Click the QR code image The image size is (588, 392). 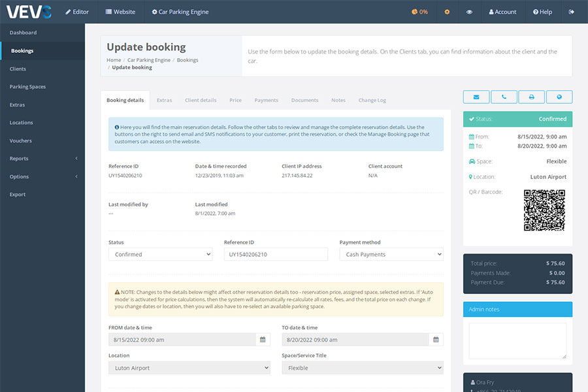point(544,210)
